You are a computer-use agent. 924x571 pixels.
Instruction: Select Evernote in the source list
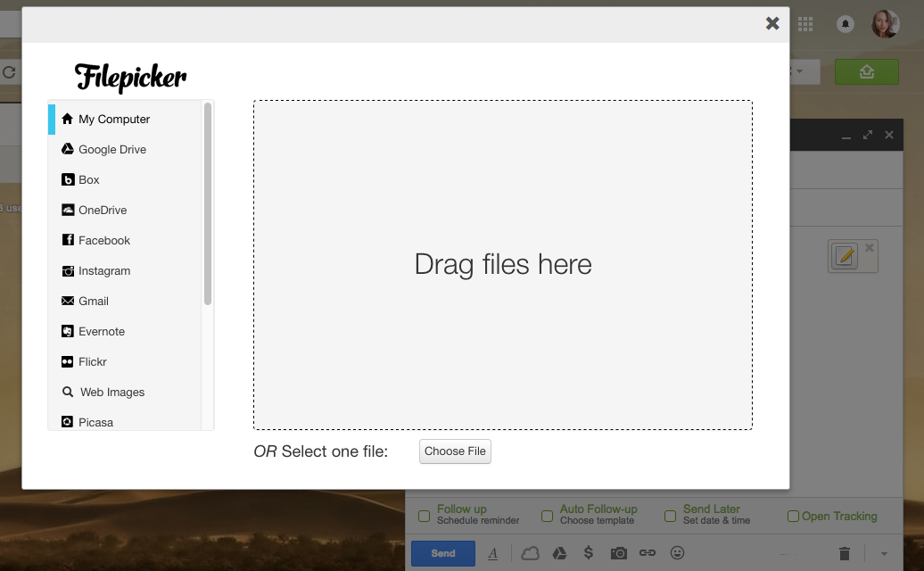pyautogui.click(x=125, y=332)
